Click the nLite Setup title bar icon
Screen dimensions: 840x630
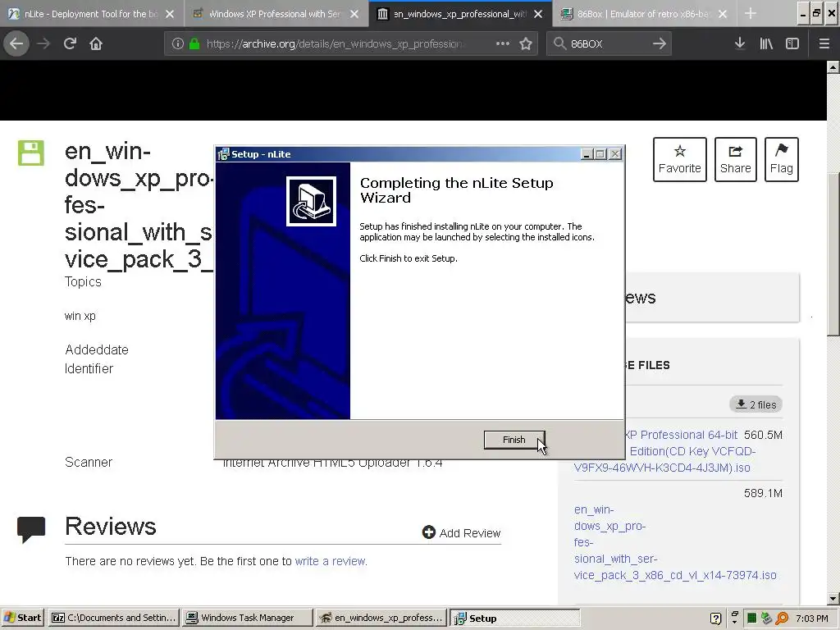point(223,154)
